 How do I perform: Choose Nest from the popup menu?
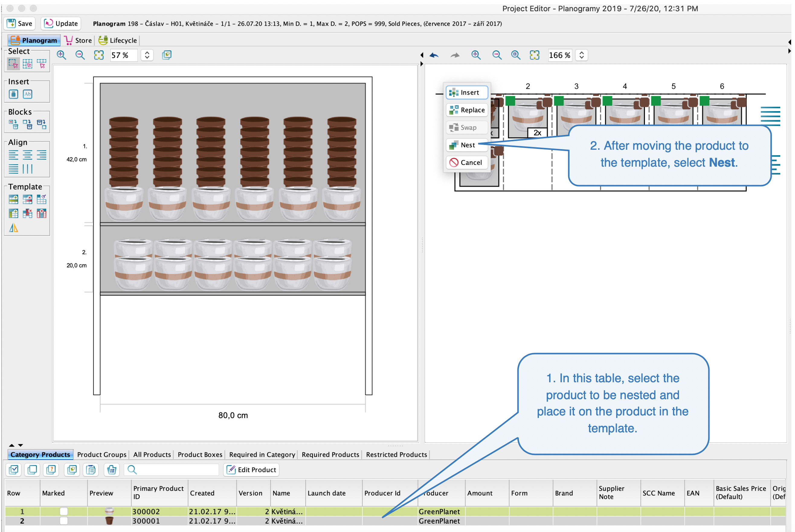(x=467, y=145)
